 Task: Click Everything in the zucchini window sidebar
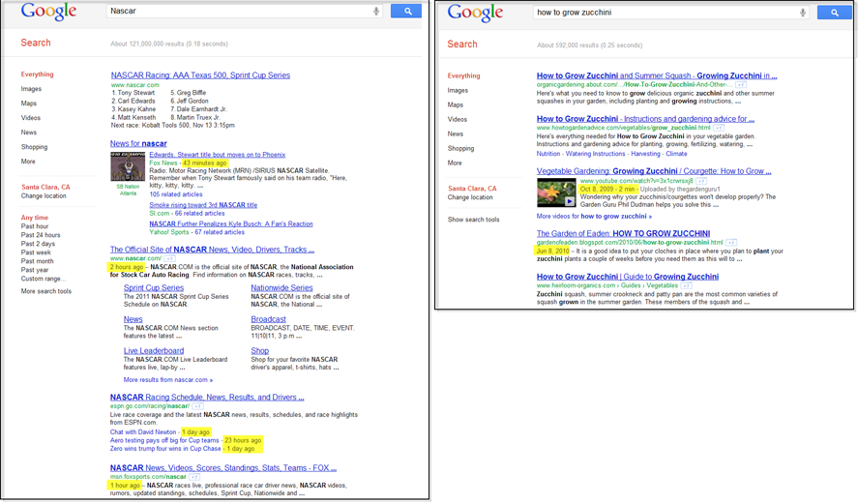pos(464,76)
